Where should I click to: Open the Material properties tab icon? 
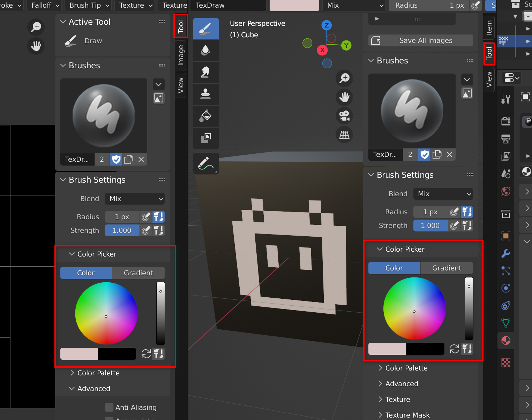[506, 341]
